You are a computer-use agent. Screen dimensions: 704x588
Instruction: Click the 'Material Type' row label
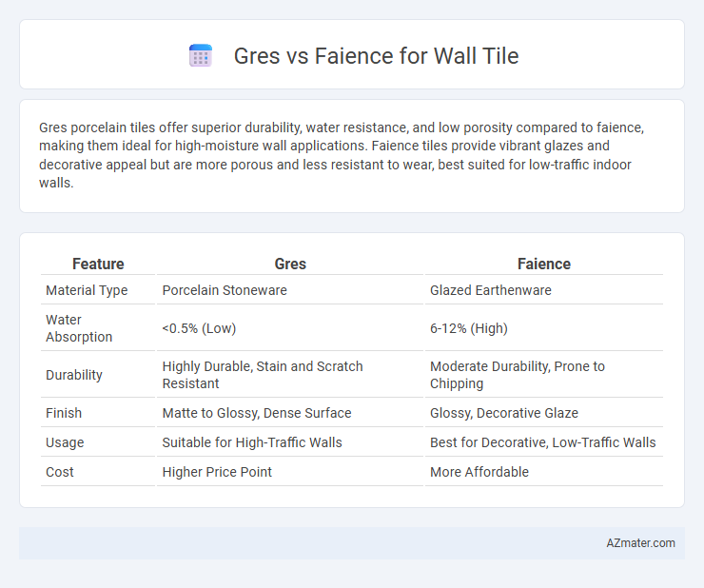point(87,290)
